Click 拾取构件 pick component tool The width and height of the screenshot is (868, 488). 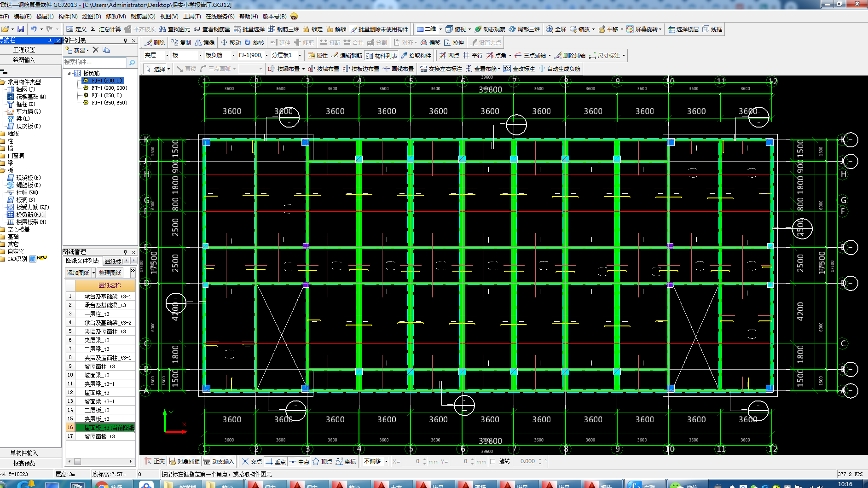[x=416, y=55]
